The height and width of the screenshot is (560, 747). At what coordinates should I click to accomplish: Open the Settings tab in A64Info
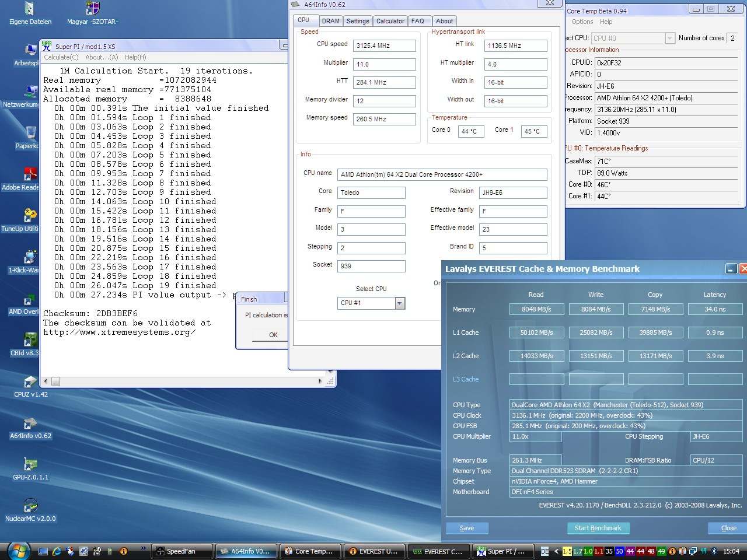[x=358, y=21]
